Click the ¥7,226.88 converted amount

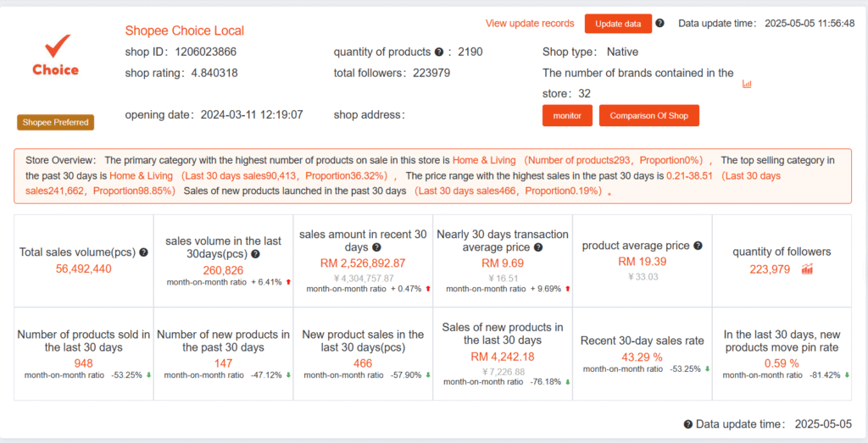click(x=502, y=372)
